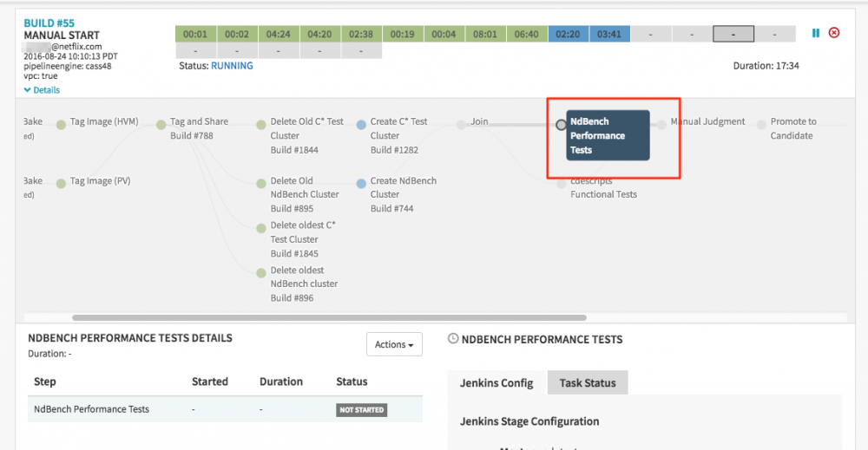Click the clock icon beside NDBENCH PERFORMANCE TESTS
This screenshot has width=868, height=450.
click(452, 339)
